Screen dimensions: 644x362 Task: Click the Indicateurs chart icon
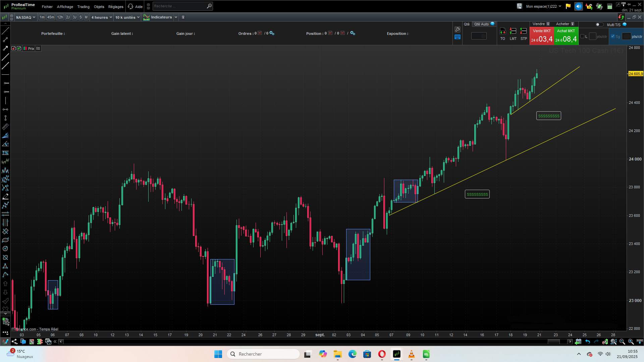click(147, 17)
